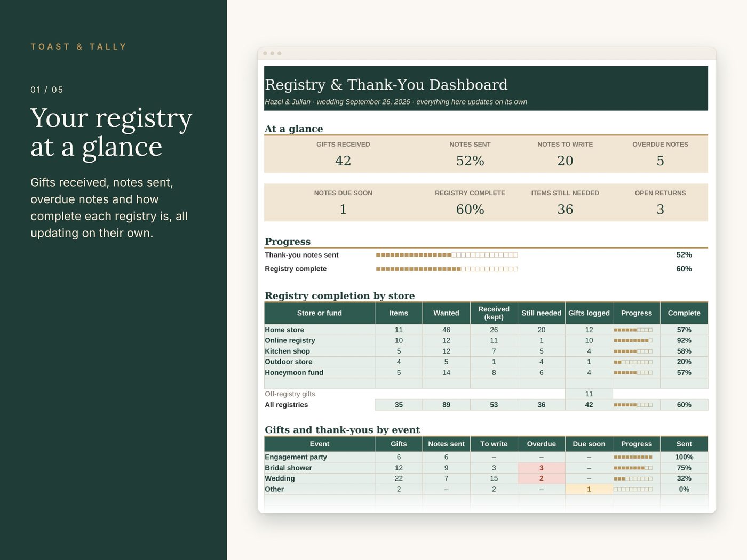Select the Wedding event row label
Viewport: 747px width, 560px height.
click(280, 478)
